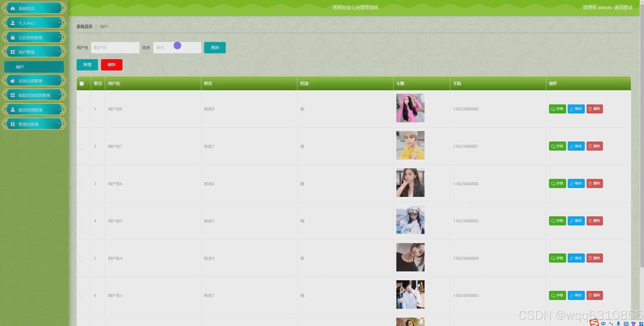
Task: Click 退出登录 to log out
Action: point(623,8)
